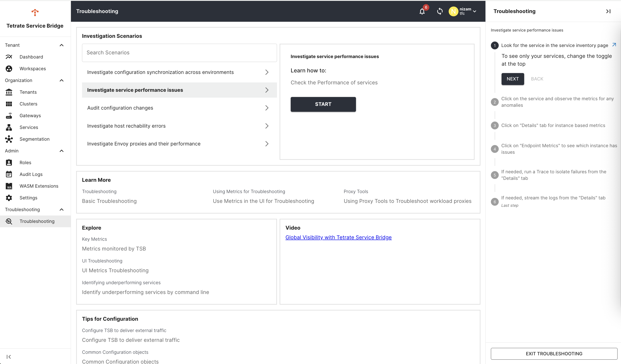Click the WASM Extensions icon
Viewport: 621px width, 364px height.
9,186
